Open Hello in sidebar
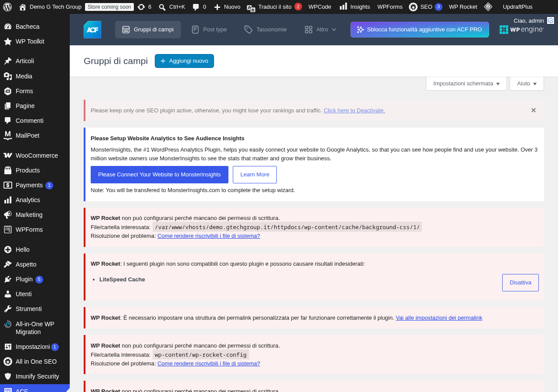 click(35, 250)
